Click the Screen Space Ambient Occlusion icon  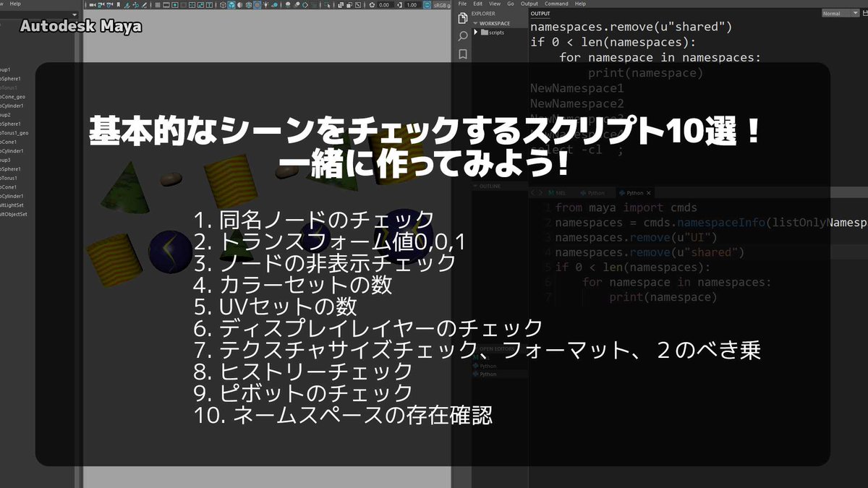pyautogui.click(x=288, y=5)
